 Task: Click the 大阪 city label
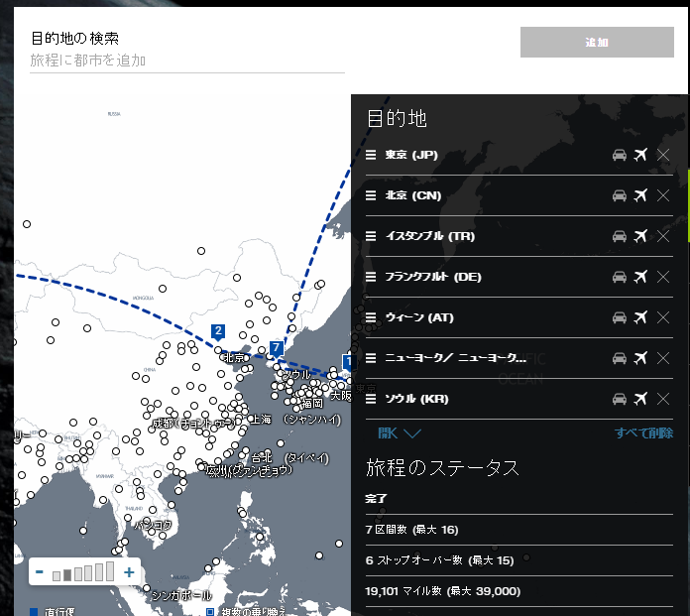pos(341,396)
